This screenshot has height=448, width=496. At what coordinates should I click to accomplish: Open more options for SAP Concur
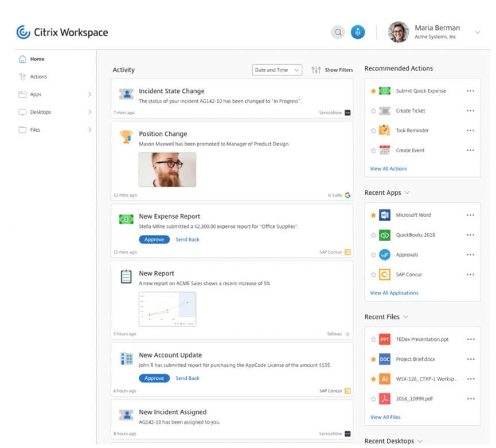(x=470, y=274)
